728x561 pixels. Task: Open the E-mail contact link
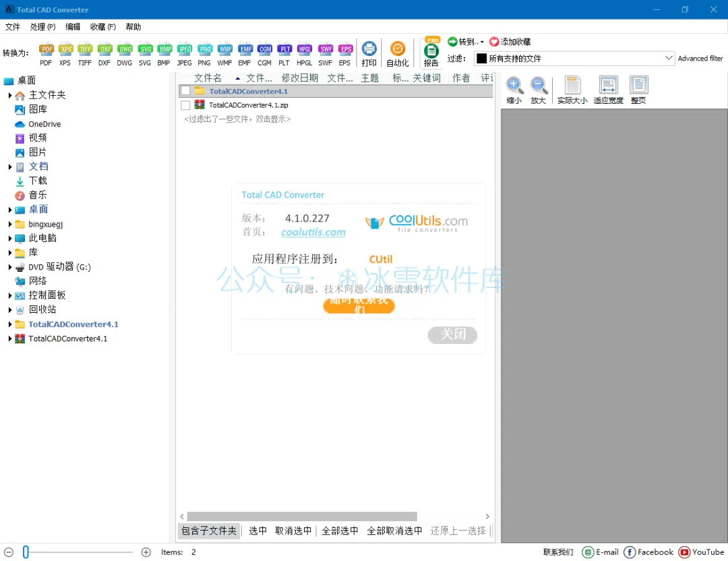(601, 552)
